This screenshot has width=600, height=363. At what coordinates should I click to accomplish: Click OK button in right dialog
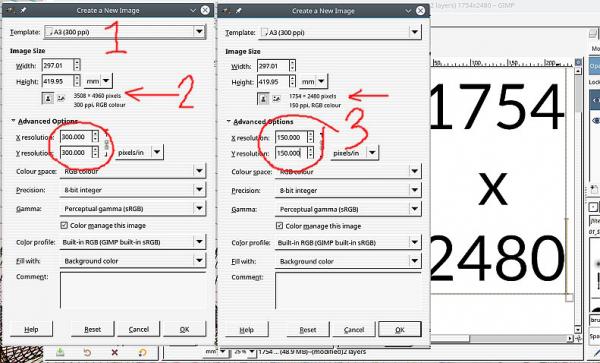399,330
